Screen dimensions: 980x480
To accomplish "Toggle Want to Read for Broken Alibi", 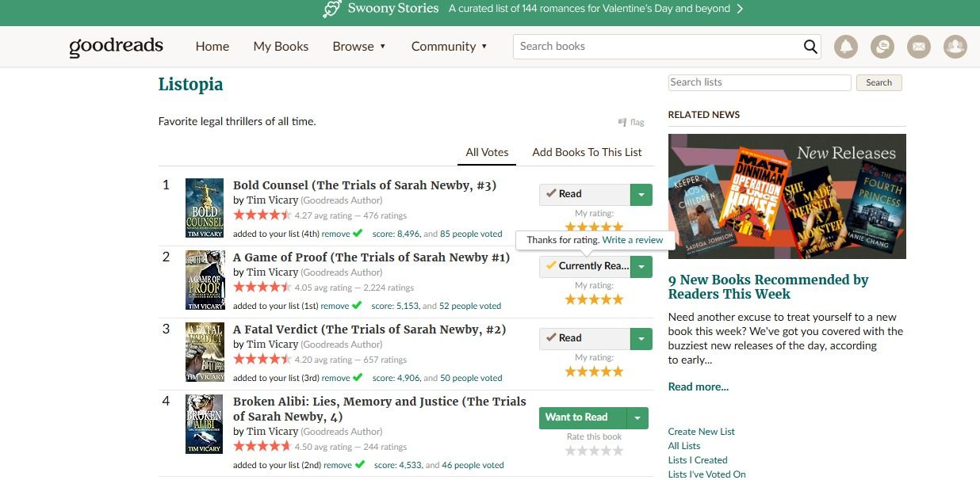I will 582,417.
